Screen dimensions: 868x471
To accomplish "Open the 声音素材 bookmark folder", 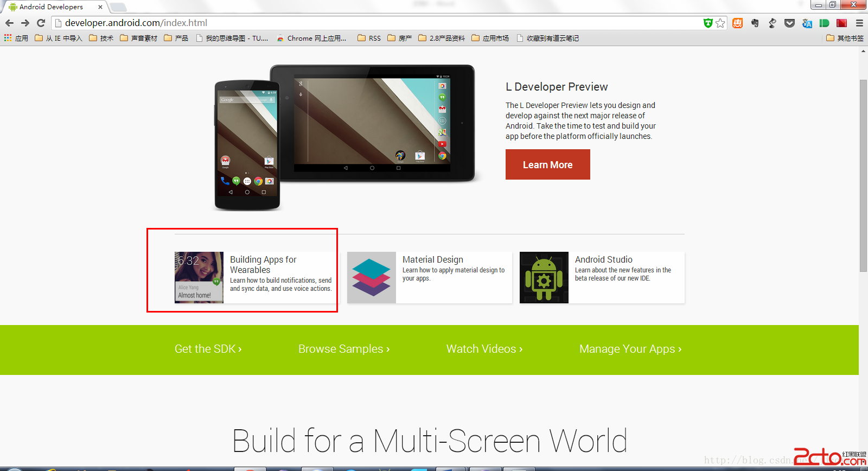I will click(x=139, y=38).
